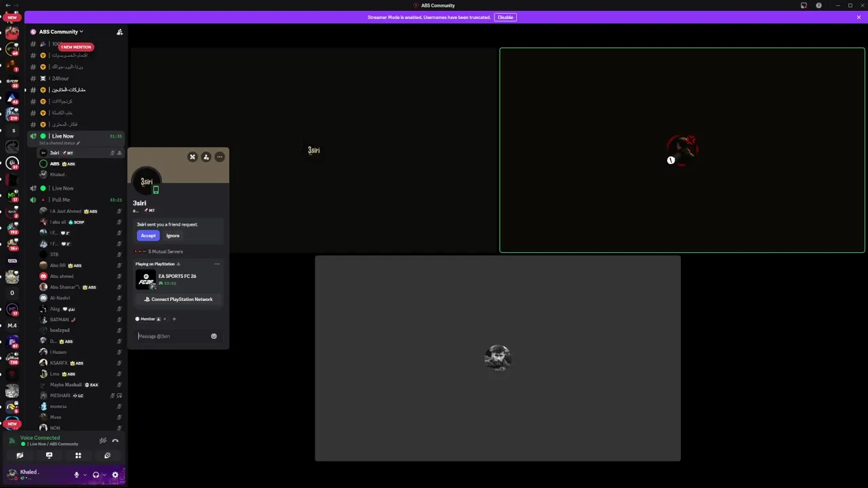Ignore 3siri's friend request
The image size is (868, 488).
pyautogui.click(x=173, y=236)
